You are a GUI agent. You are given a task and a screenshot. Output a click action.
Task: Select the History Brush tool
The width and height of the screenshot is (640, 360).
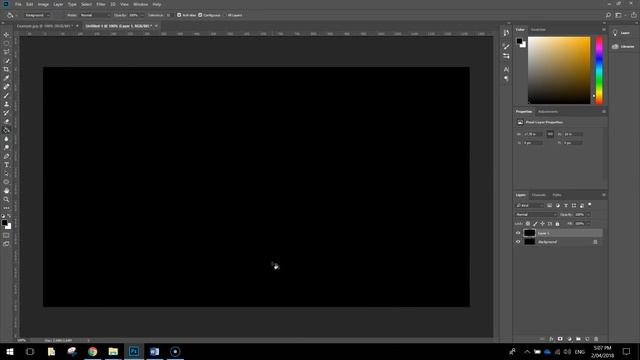coord(6,113)
